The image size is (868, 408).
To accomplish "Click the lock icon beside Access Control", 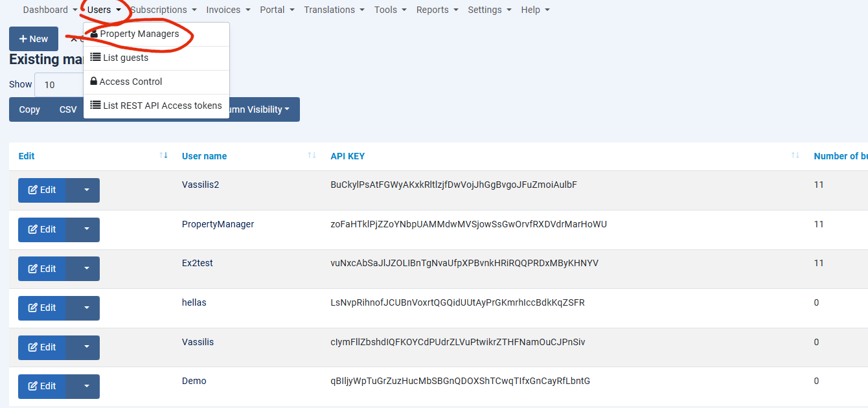I will [x=94, y=82].
